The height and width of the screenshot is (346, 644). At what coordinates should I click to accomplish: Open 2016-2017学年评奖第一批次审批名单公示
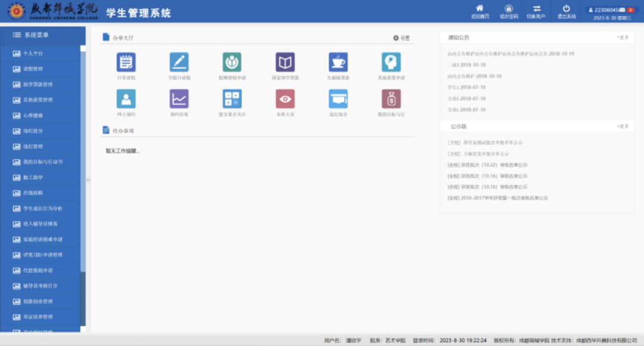click(x=498, y=198)
